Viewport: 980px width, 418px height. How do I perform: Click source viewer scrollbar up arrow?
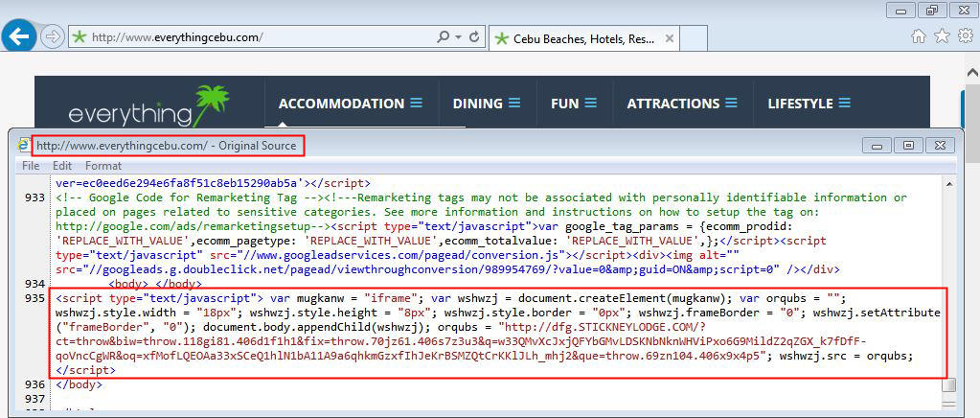(949, 184)
